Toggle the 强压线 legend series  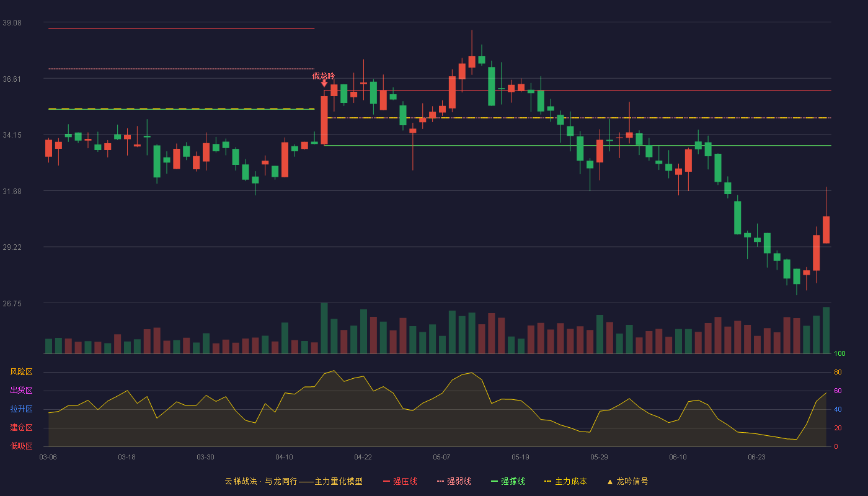400,481
